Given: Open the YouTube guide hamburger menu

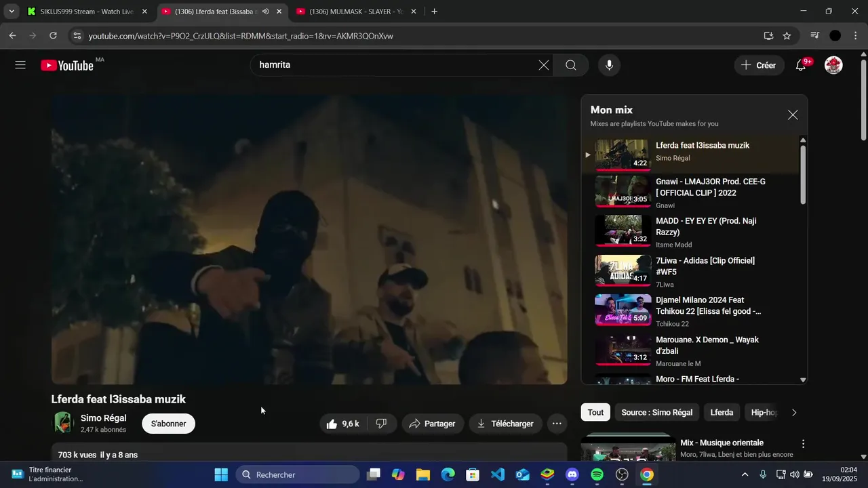Looking at the screenshot, I should click(x=20, y=65).
